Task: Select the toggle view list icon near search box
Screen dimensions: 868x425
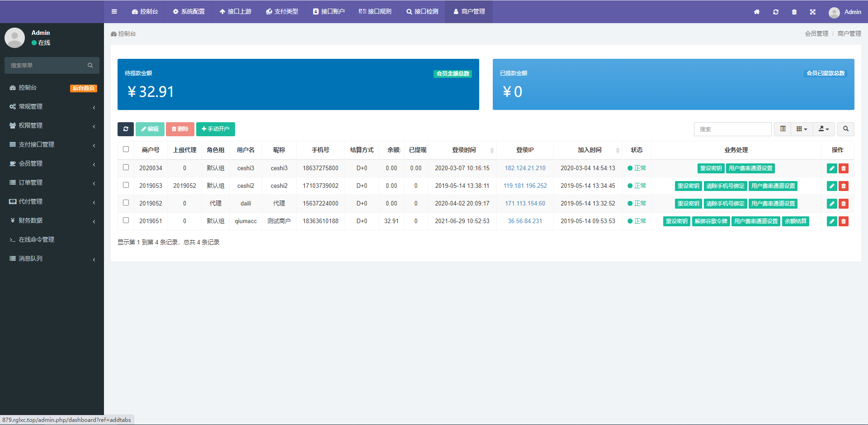Action: (x=782, y=129)
